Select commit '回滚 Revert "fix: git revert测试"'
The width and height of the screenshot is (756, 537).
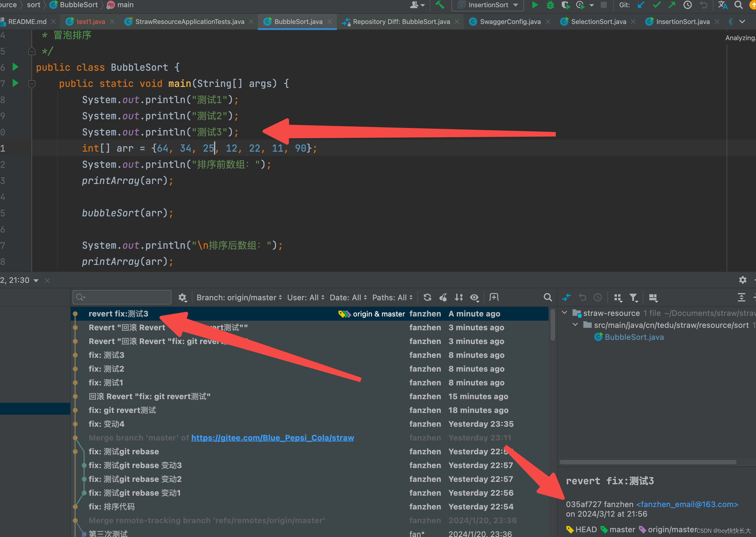click(x=310, y=396)
